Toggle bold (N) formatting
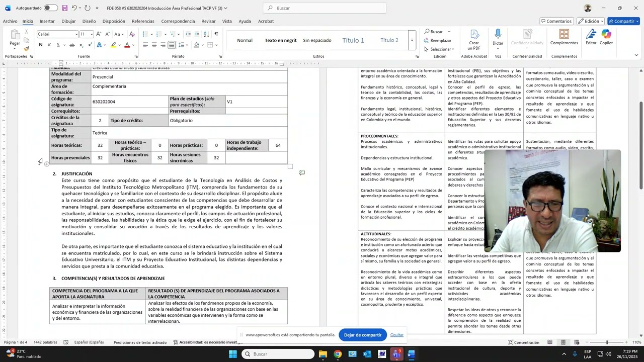 click(x=41, y=45)
